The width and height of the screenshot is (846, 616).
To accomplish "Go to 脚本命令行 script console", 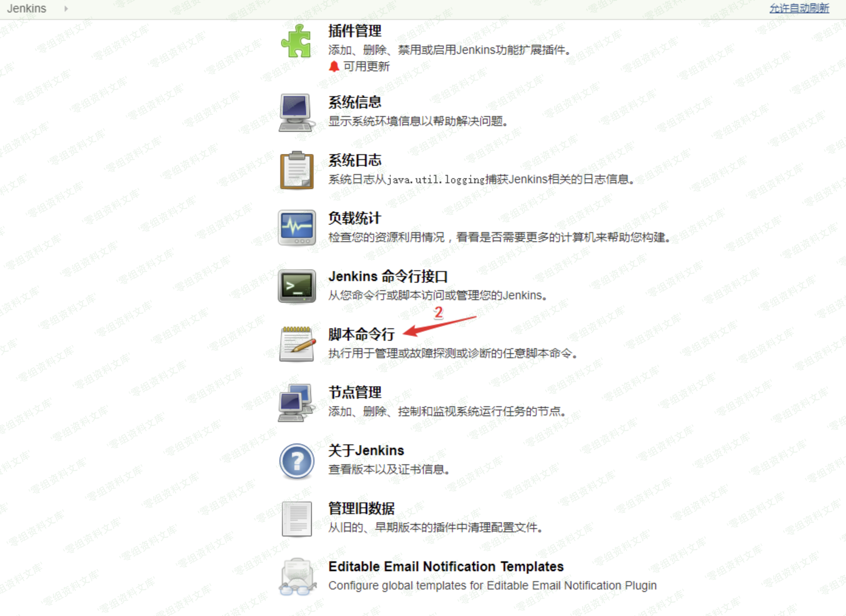I will pos(361,334).
